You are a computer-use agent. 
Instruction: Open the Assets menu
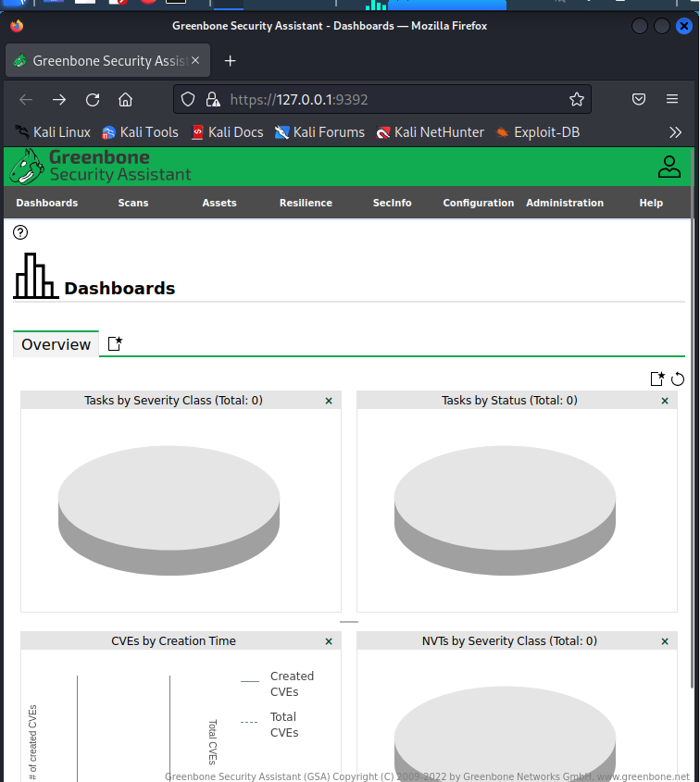[x=219, y=203]
